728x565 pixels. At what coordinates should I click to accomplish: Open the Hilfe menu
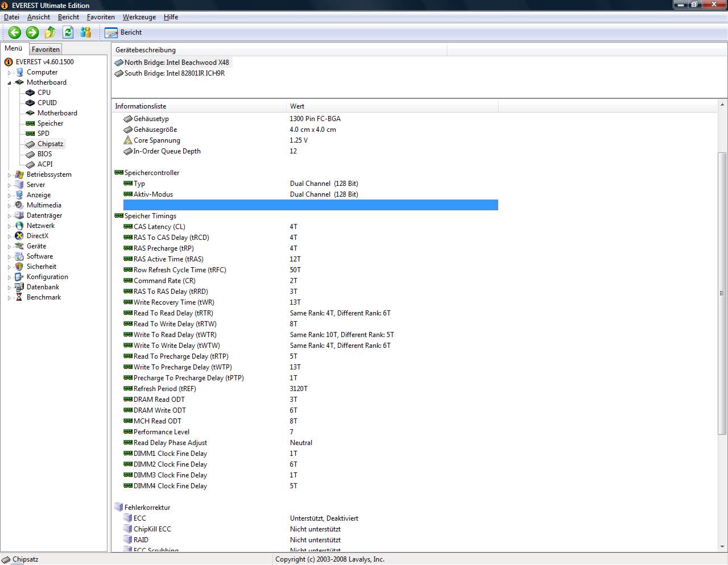[x=171, y=17]
